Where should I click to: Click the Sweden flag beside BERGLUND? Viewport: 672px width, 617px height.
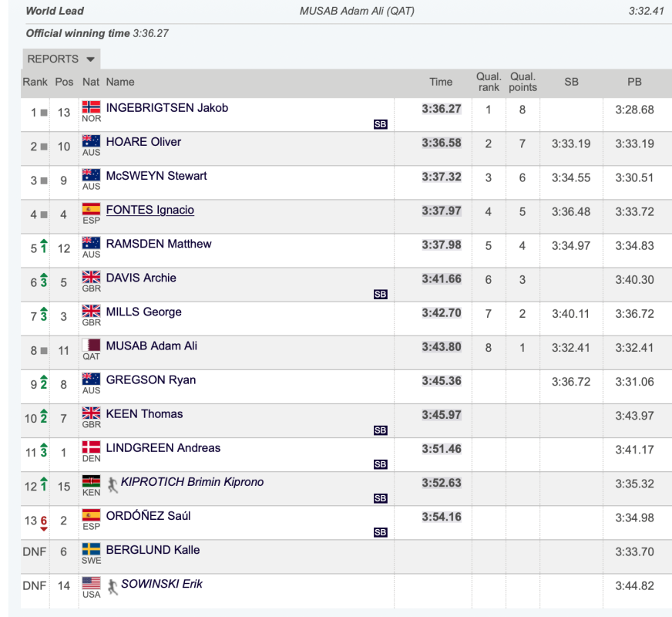pyautogui.click(x=91, y=549)
